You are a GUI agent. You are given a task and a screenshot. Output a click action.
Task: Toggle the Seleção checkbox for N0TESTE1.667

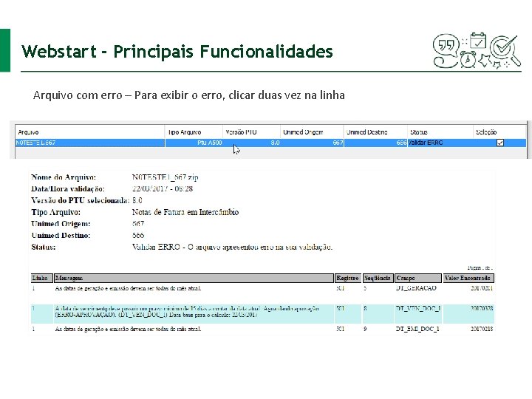click(500, 143)
